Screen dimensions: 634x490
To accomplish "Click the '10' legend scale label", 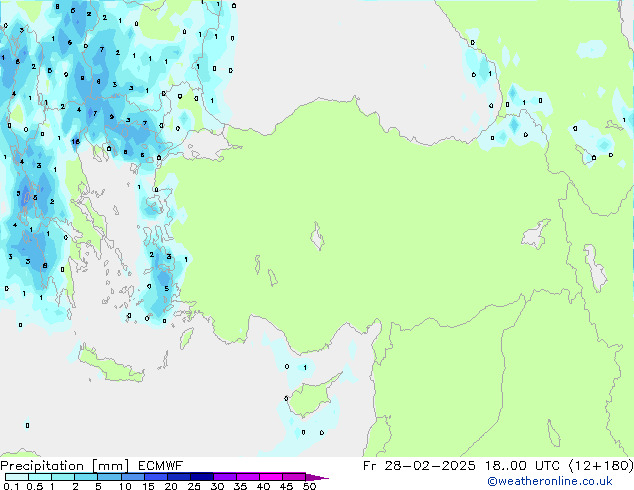I will [125, 486].
